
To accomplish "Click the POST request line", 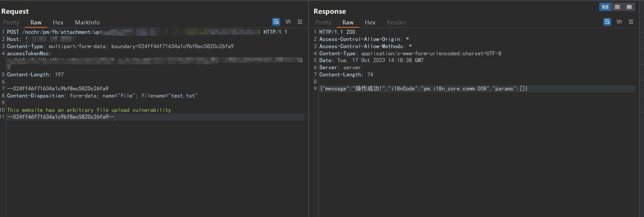I will (147, 32).
